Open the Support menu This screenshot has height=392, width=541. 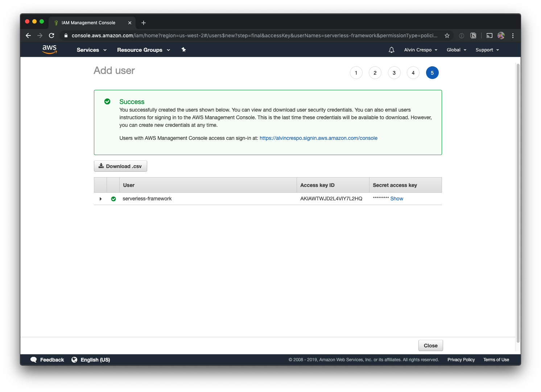(x=487, y=50)
